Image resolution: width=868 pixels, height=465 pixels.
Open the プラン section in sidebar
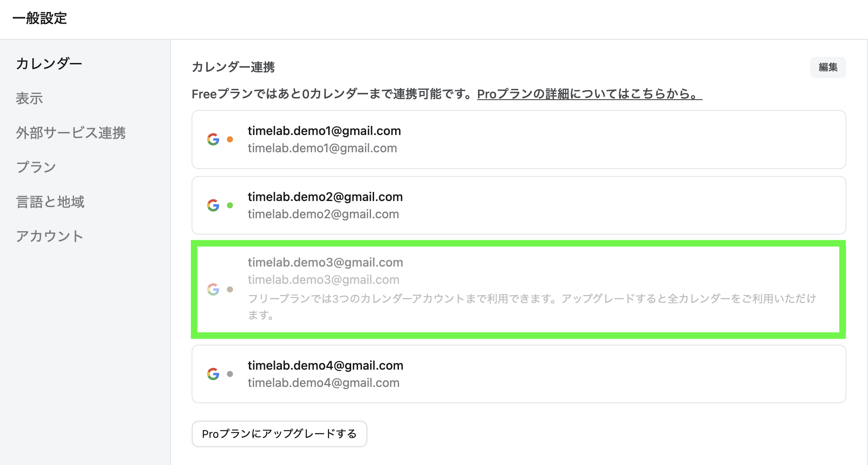point(36,167)
